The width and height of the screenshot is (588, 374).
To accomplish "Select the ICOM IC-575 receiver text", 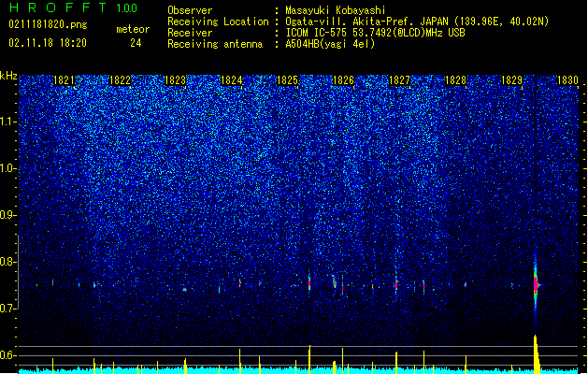I will click(x=375, y=33).
